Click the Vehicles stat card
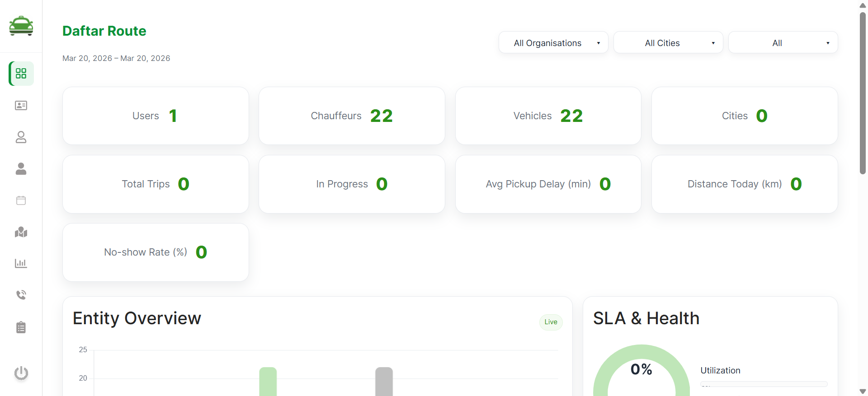The image size is (868, 396). coord(548,116)
